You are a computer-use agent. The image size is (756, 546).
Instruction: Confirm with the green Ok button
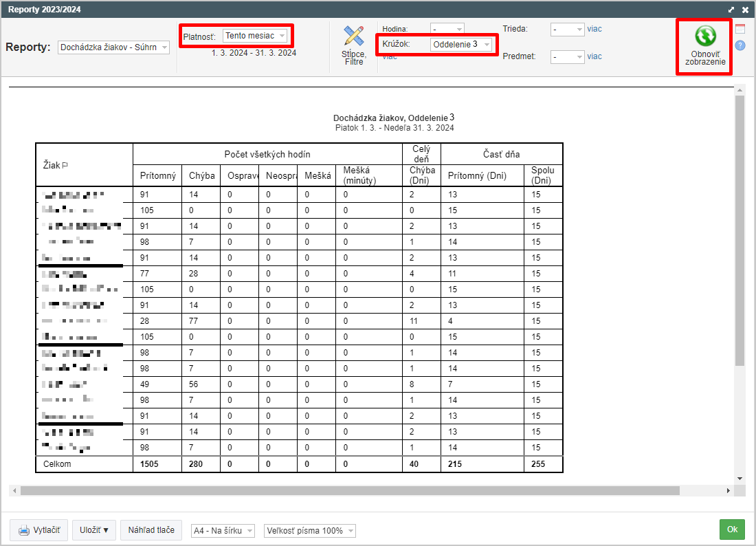click(x=732, y=529)
